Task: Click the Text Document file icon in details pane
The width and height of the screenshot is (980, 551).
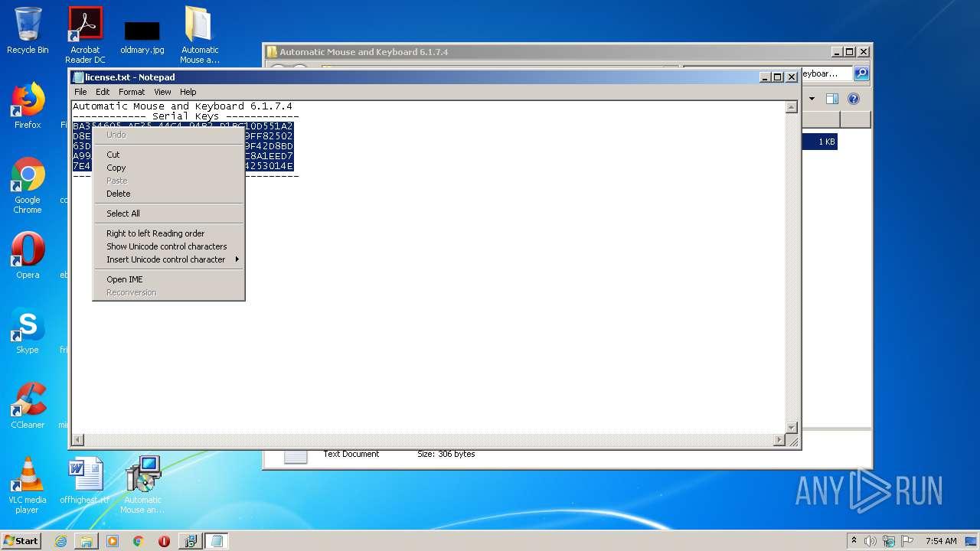Action: coord(296,457)
